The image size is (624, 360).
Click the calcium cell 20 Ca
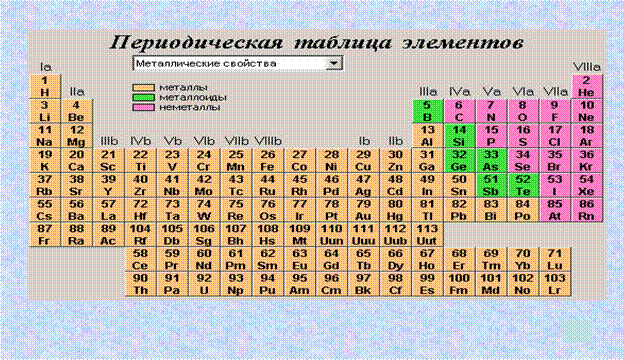click(77, 161)
